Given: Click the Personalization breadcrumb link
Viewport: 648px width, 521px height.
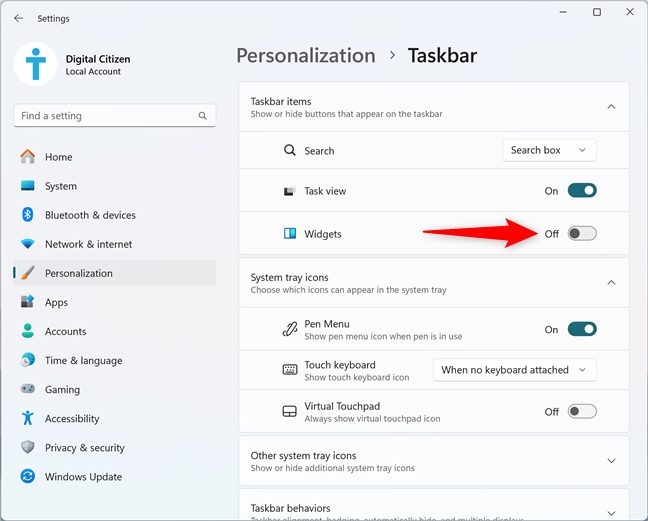Looking at the screenshot, I should [306, 55].
